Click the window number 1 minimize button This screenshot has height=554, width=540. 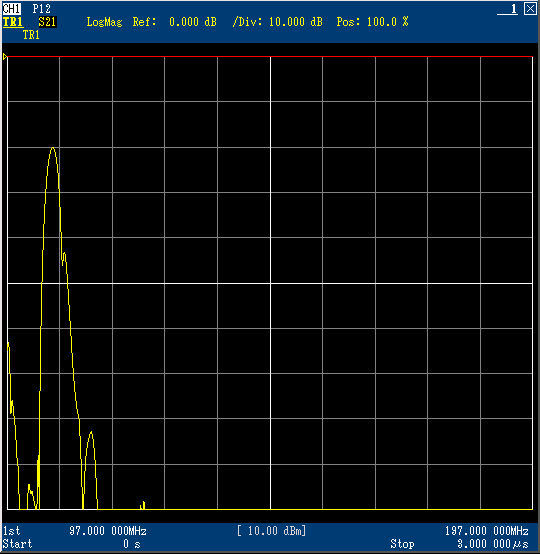coord(507,9)
